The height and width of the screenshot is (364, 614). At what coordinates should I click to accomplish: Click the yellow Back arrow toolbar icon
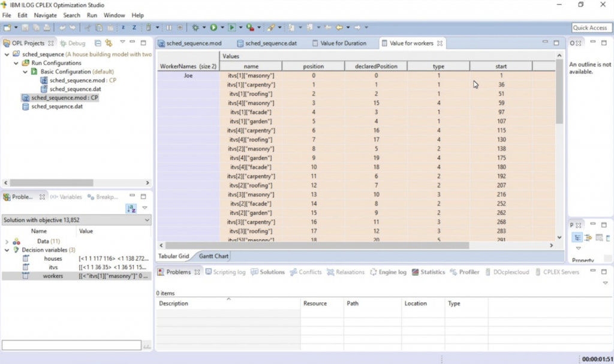339,28
